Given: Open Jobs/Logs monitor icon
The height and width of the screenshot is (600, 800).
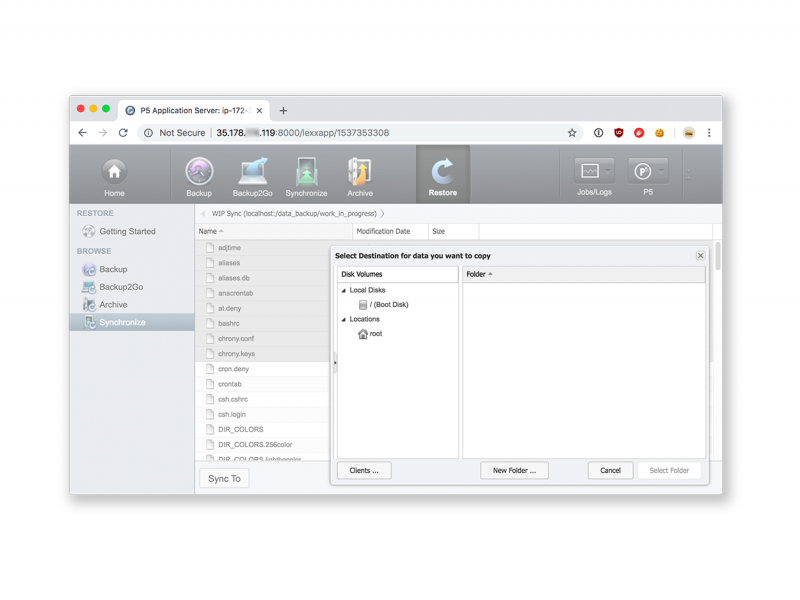Looking at the screenshot, I should click(590, 171).
